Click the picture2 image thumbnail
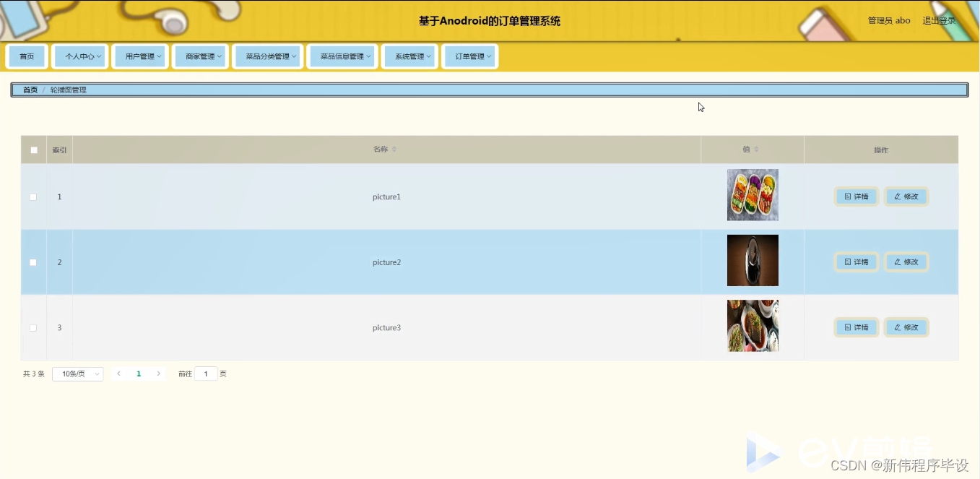Image resolution: width=980 pixels, height=479 pixels. tap(753, 262)
